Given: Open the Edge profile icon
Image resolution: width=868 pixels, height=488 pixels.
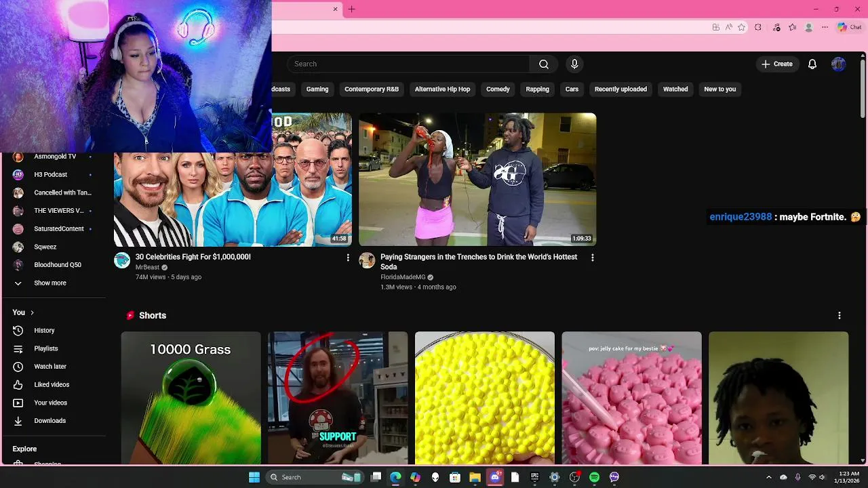Looking at the screenshot, I should [x=808, y=27].
